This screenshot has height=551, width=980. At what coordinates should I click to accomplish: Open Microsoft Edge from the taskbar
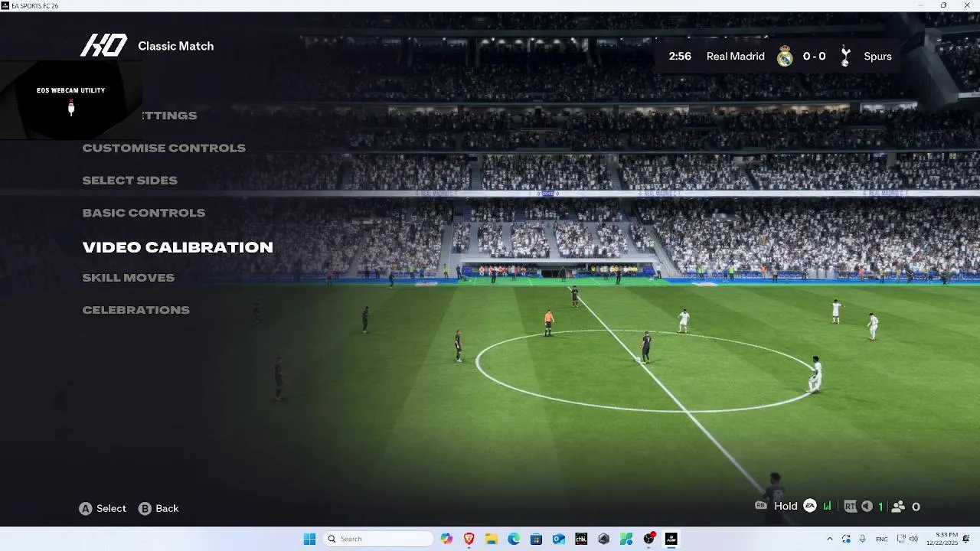coord(514,539)
